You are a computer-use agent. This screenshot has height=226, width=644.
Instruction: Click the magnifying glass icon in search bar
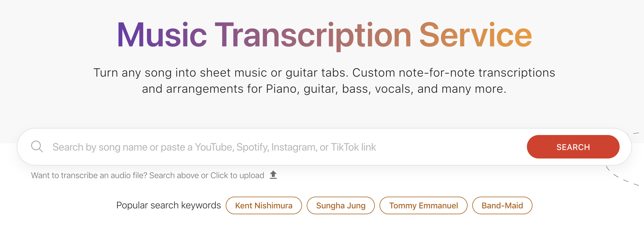37,146
